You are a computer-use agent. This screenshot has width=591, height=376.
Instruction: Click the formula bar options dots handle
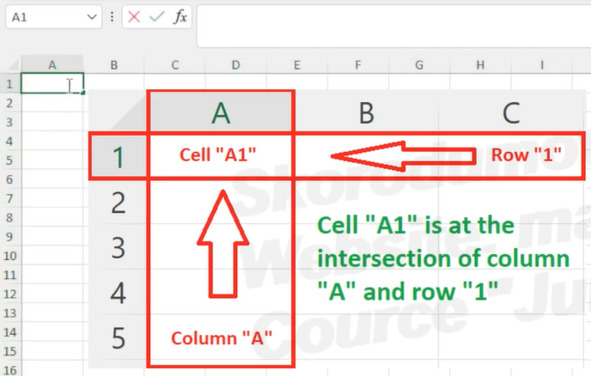(112, 17)
